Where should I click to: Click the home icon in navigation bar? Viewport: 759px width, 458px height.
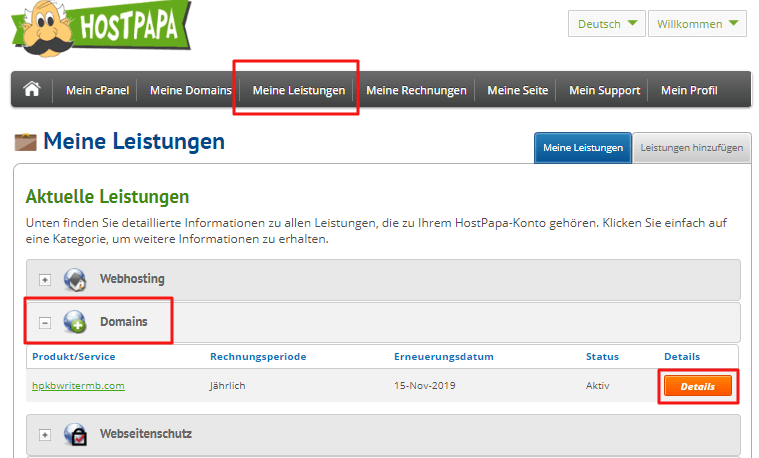32,89
